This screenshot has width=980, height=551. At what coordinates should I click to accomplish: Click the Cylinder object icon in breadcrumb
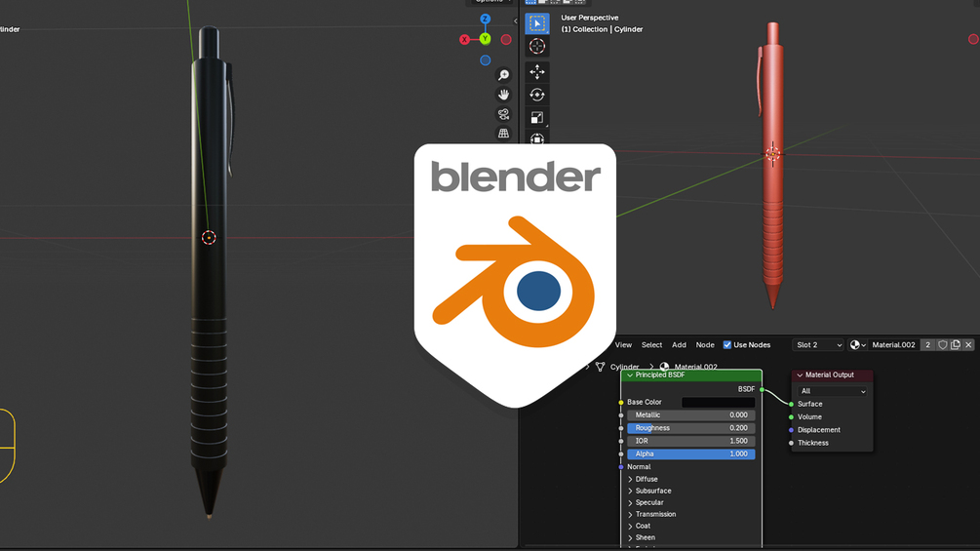point(600,367)
